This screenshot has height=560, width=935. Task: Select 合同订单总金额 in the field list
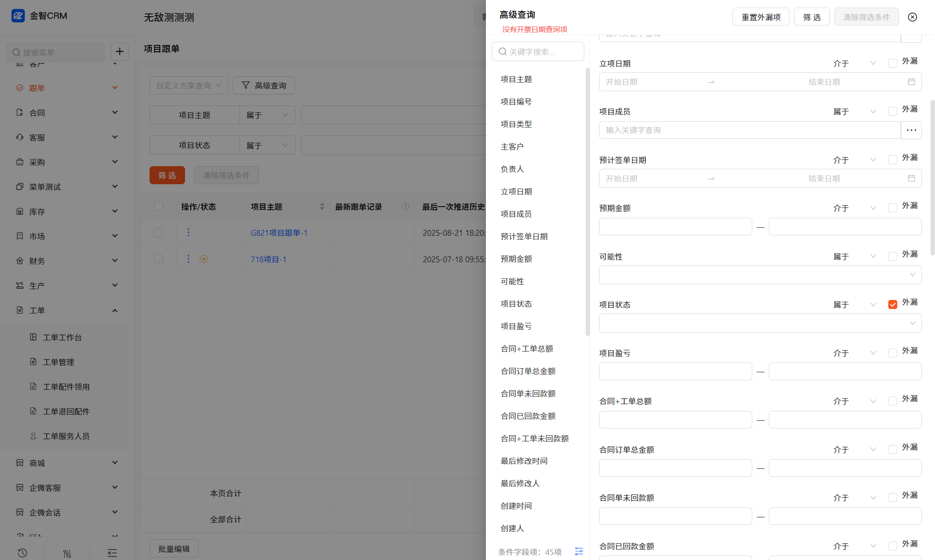(x=528, y=371)
